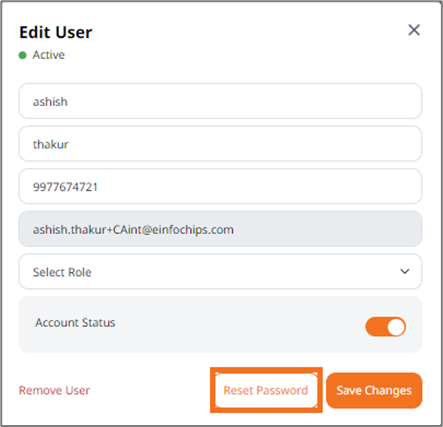Click the white knob of Account Status switch
The height and width of the screenshot is (427, 443).
click(x=396, y=326)
